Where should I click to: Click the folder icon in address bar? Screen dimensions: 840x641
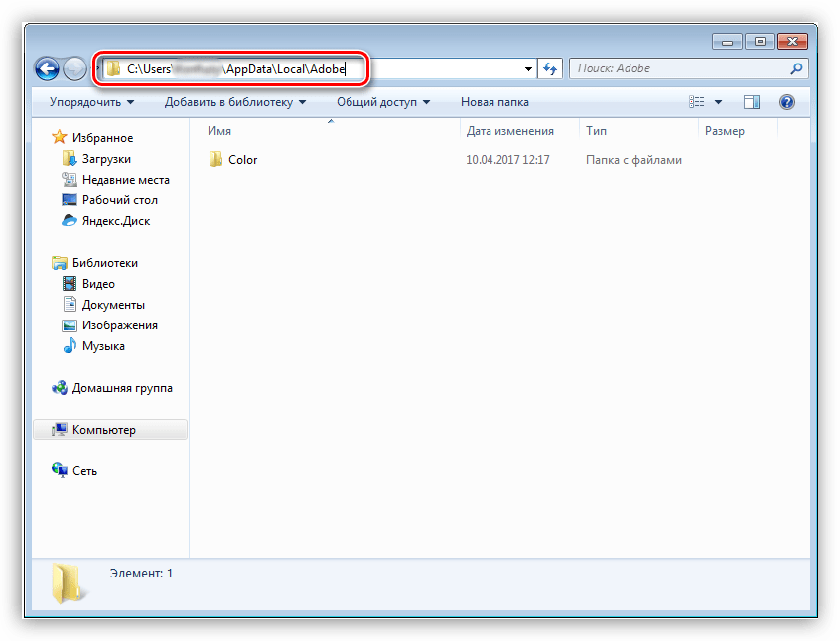click(113, 68)
